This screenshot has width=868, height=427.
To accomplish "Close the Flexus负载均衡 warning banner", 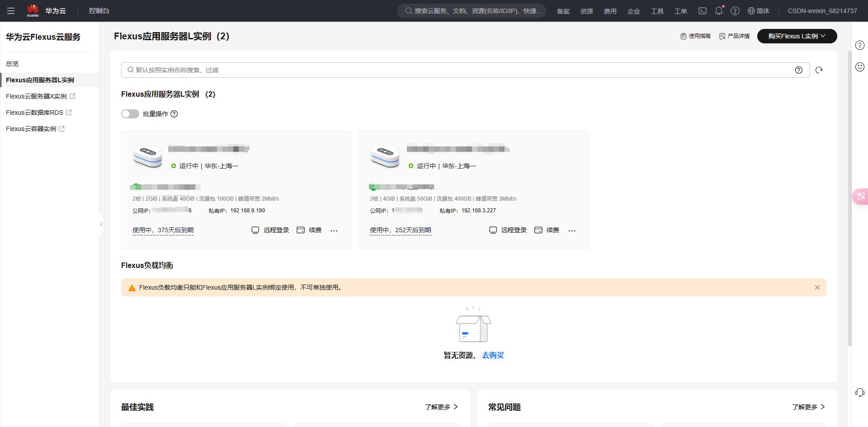I will [817, 287].
